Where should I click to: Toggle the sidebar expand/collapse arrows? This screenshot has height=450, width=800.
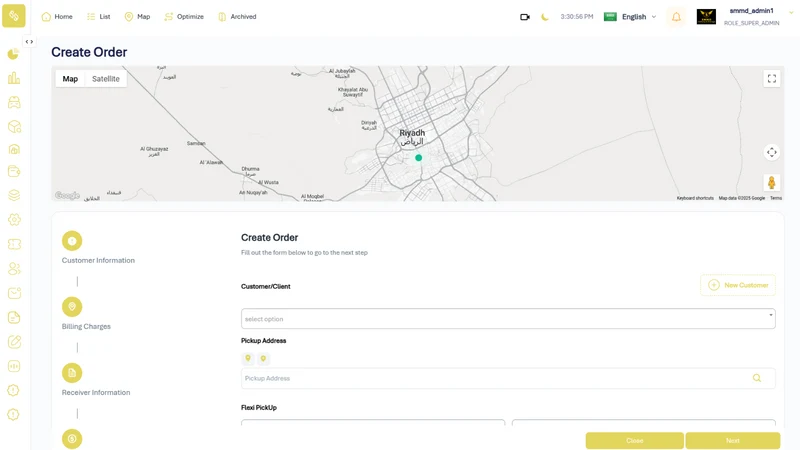[x=29, y=42]
